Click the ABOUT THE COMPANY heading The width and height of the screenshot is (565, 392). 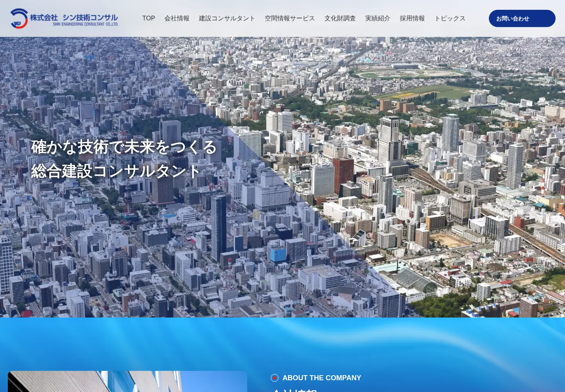[322, 378]
